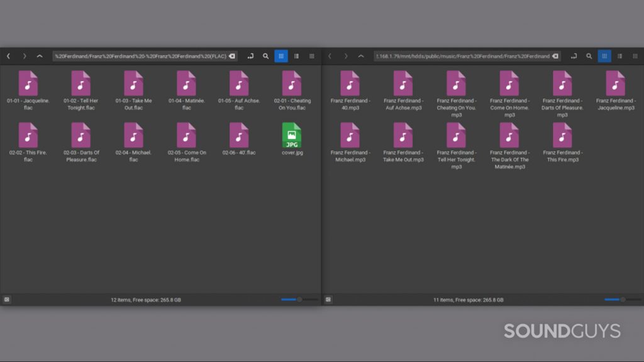Switch FLAC window to compact view
The image size is (644, 362).
311,56
